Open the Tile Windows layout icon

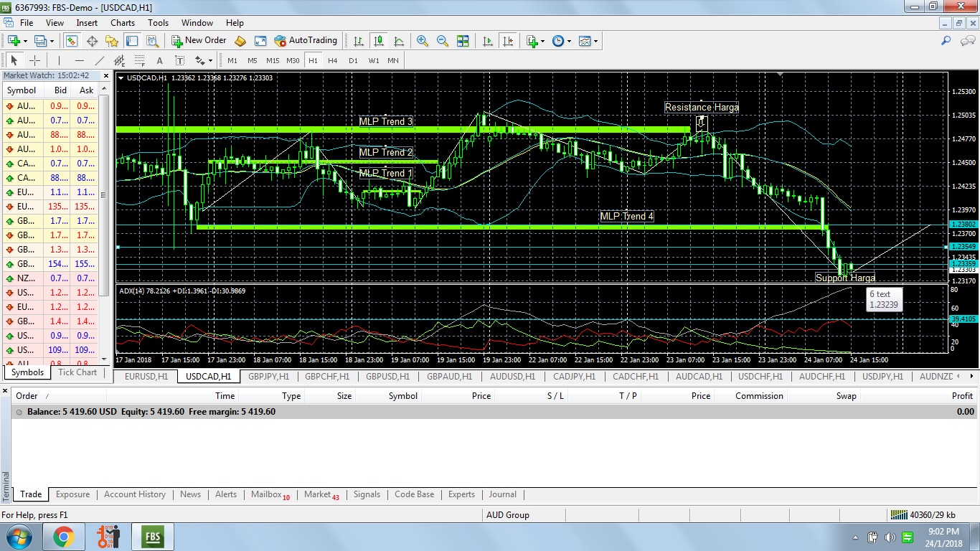tap(463, 41)
